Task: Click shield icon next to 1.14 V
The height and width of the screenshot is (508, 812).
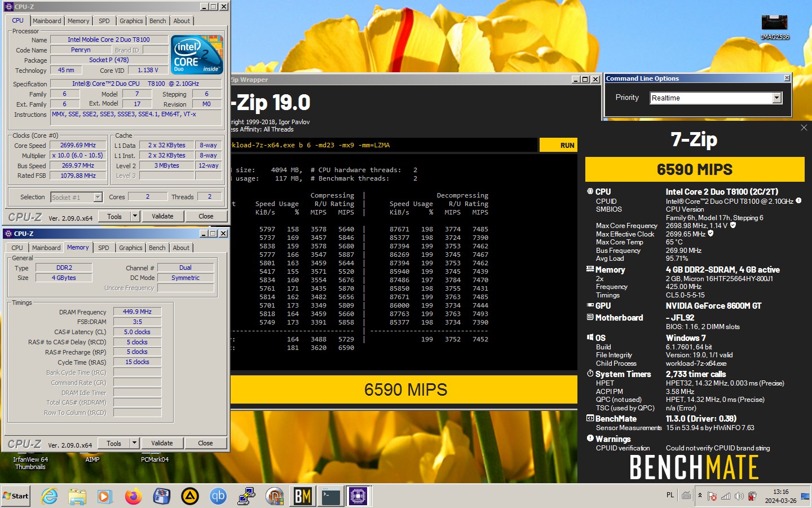Action: click(733, 225)
